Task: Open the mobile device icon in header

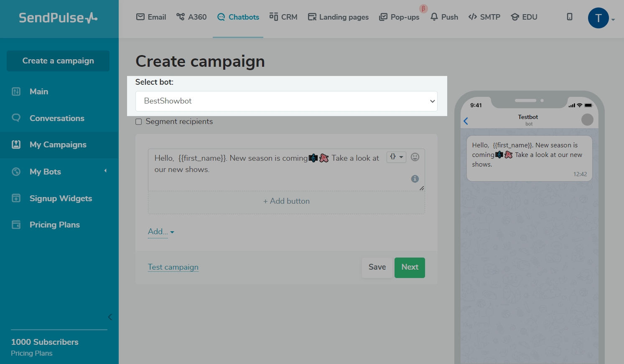Action: point(570,17)
